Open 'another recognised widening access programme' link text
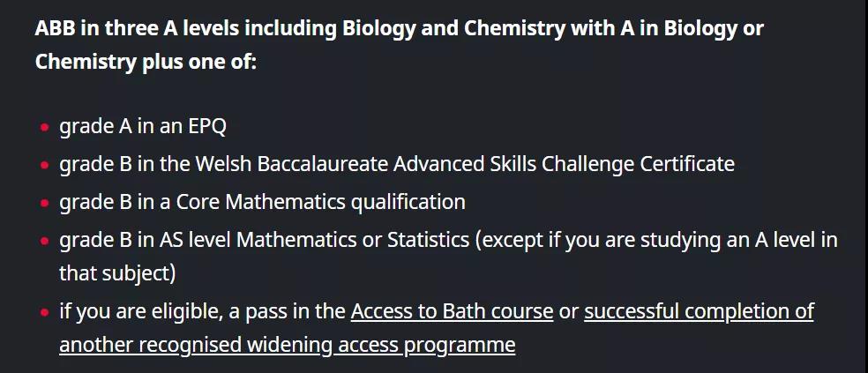Screen dimensions: 868x373 (x=288, y=345)
